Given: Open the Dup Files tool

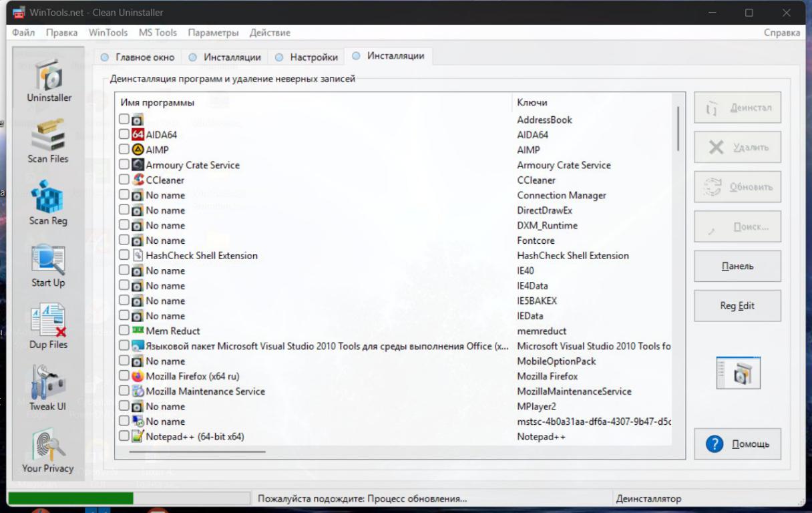Looking at the screenshot, I should click(48, 327).
